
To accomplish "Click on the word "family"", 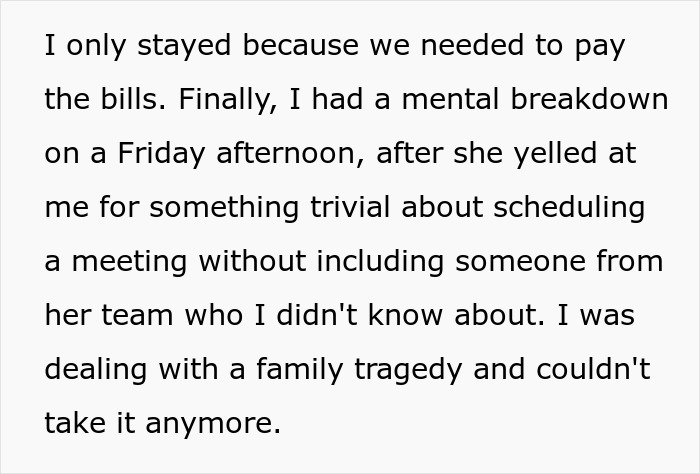I will (300, 370).
